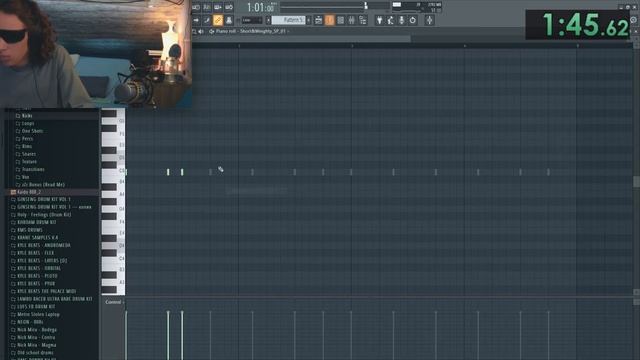Toggle loop recording button
This screenshot has height=360, width=640.
coord(229,7)
